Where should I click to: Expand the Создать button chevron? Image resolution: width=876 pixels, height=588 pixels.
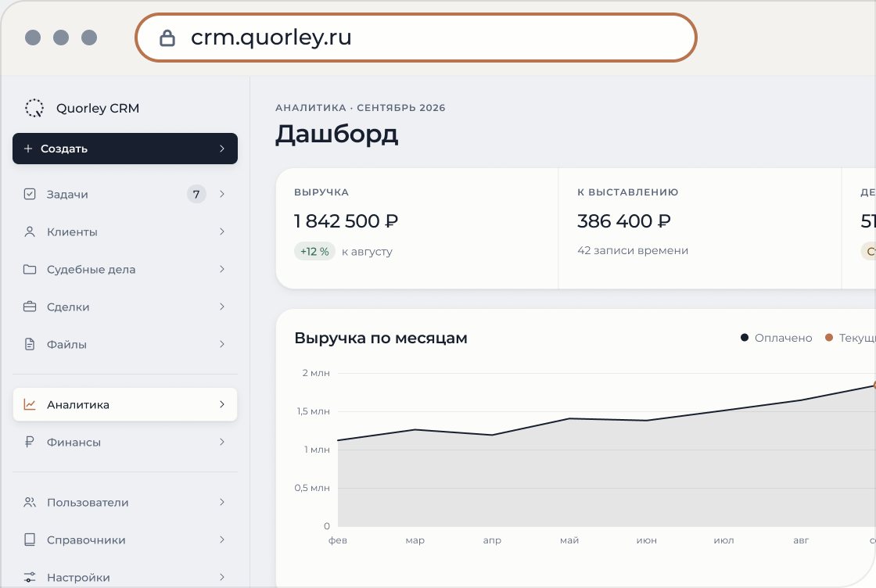pos(222,149)
